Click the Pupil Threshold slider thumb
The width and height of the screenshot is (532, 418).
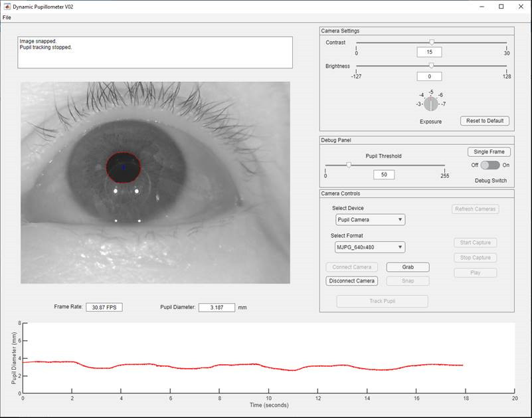[349, 165]
